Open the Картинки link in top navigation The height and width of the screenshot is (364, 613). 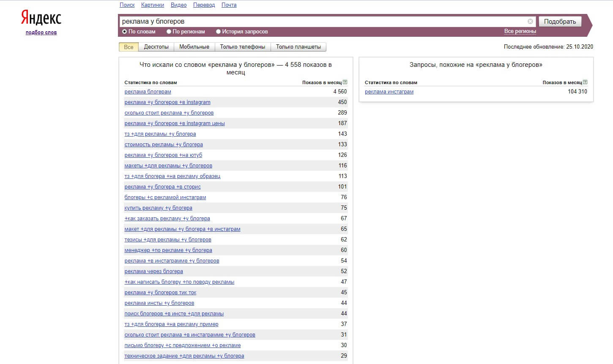[153, 5]
